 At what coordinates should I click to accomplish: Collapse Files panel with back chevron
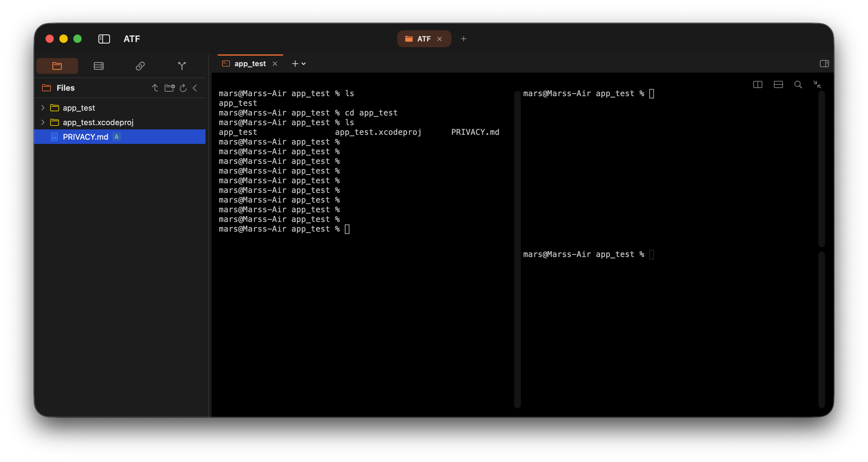(x=195, y=88)
